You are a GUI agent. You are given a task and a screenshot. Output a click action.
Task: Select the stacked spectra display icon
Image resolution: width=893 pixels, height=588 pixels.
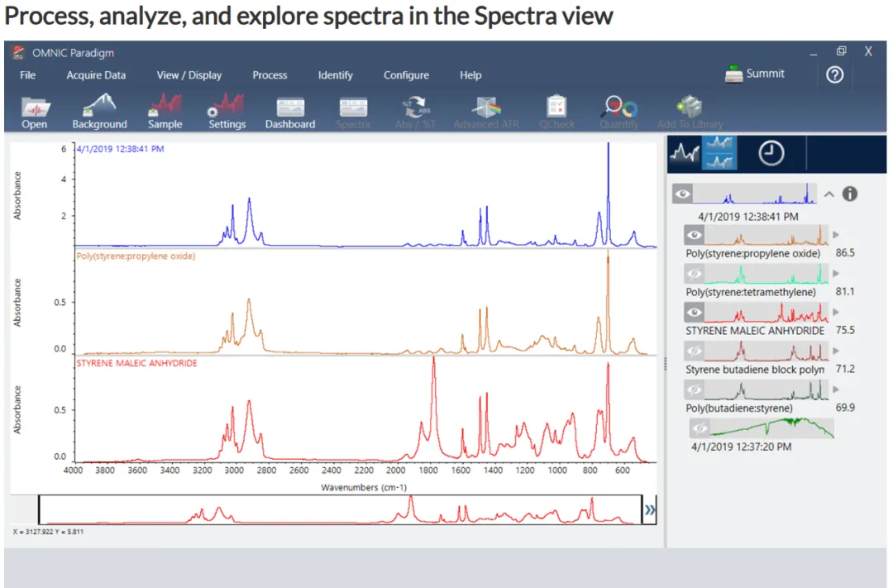click(719, 153)
